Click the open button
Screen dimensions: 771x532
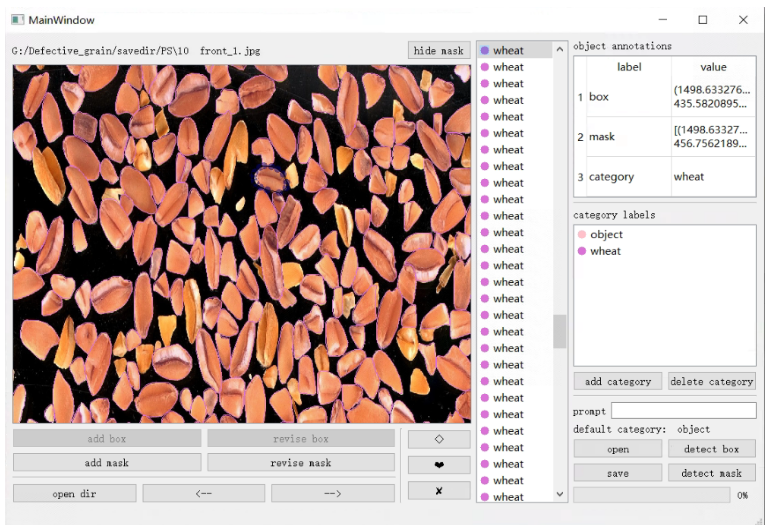click(618, 449)
